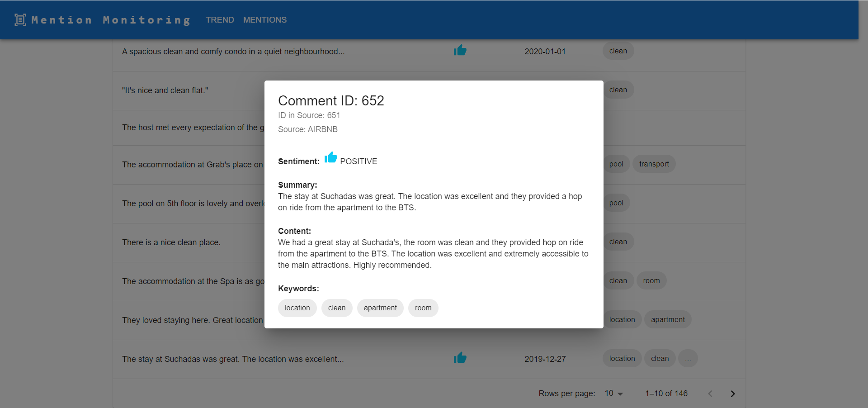868x408 pixels.
Task: Click the transport tag chip
Action: [654, 164]
